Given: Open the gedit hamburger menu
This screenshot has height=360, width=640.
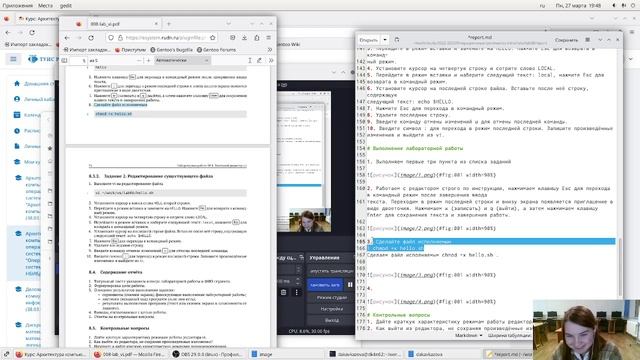Looking at the screenshot, I should click(587, 40).
